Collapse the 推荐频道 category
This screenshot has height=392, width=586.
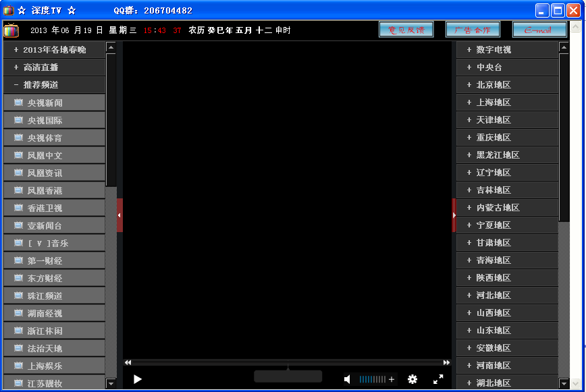coord(54,85)
